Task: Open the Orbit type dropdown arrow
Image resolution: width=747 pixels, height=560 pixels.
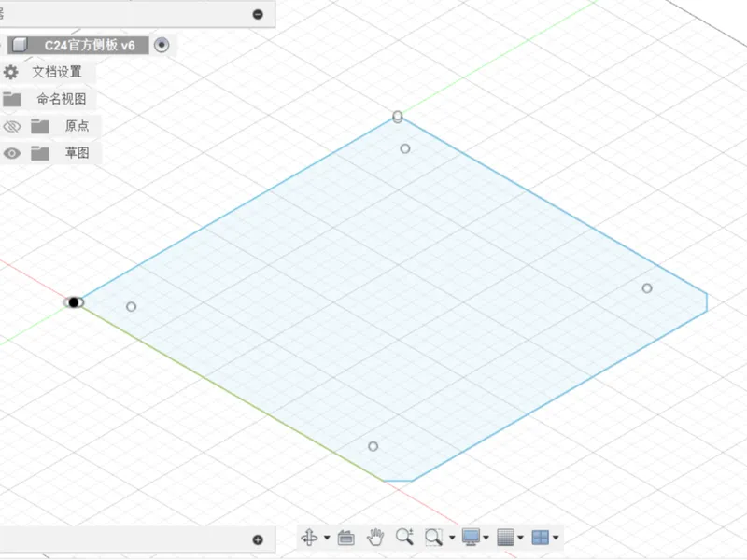Action: pyautogui.click(x=327, y=538)
